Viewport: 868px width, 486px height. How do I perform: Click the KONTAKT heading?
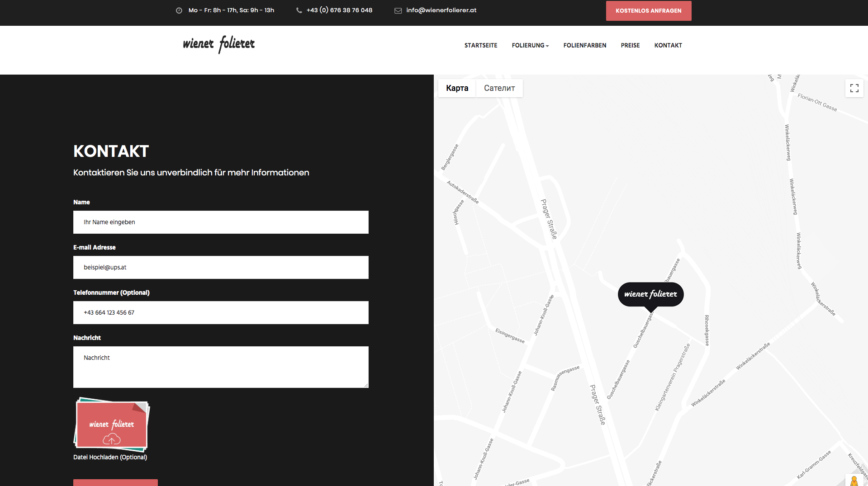(x=111, y=151)
